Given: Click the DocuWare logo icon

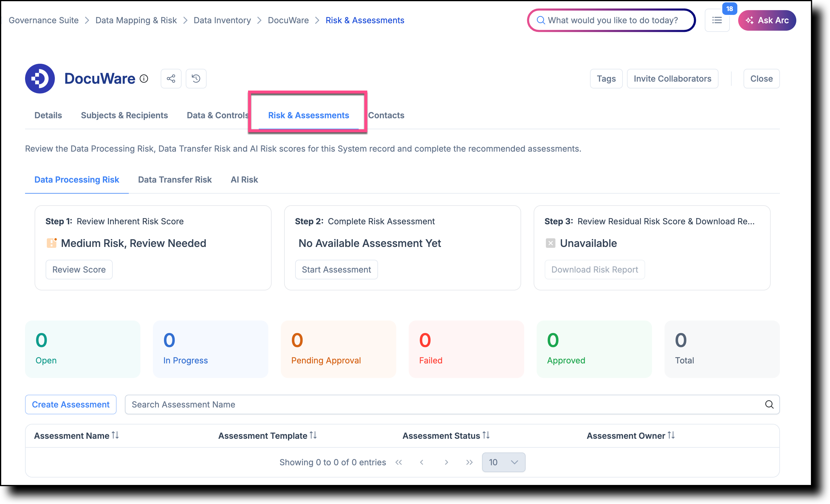Looking at the screenshot, I should coord(40,78).
